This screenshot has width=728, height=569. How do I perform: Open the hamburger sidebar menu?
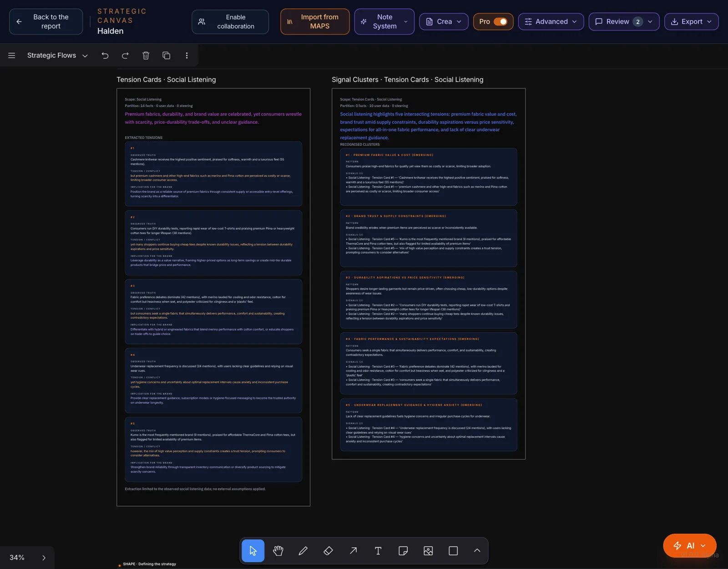[x=12, y=56]
